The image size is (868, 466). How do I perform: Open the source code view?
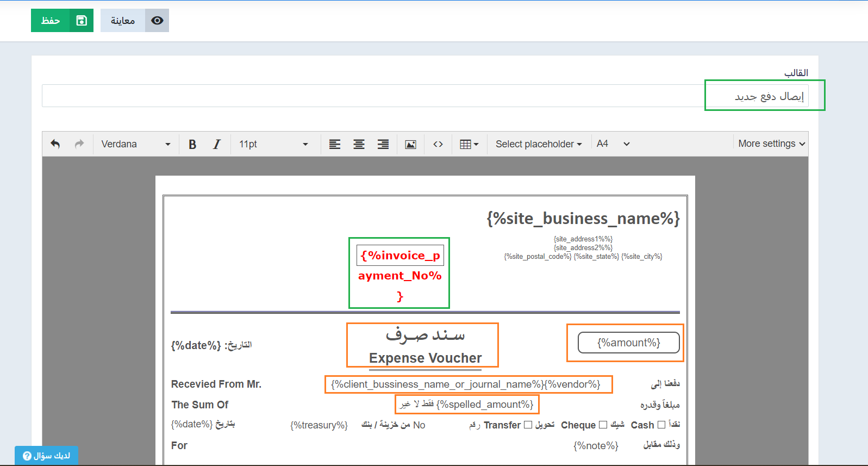[438, 144]
